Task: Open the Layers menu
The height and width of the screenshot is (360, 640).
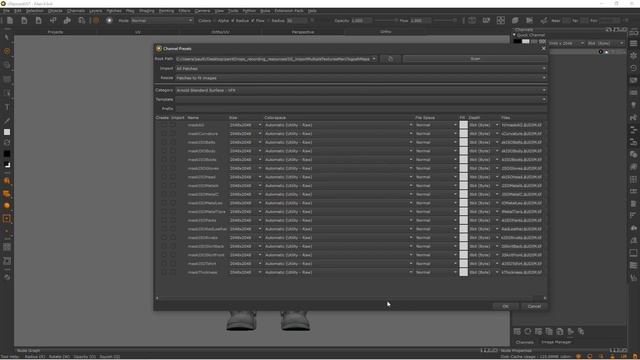Action: 96,11
